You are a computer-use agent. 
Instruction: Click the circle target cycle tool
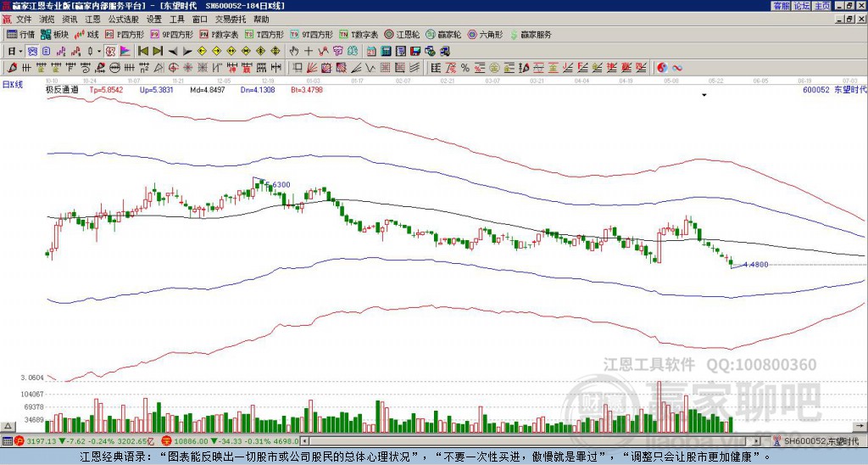point(173,68)
